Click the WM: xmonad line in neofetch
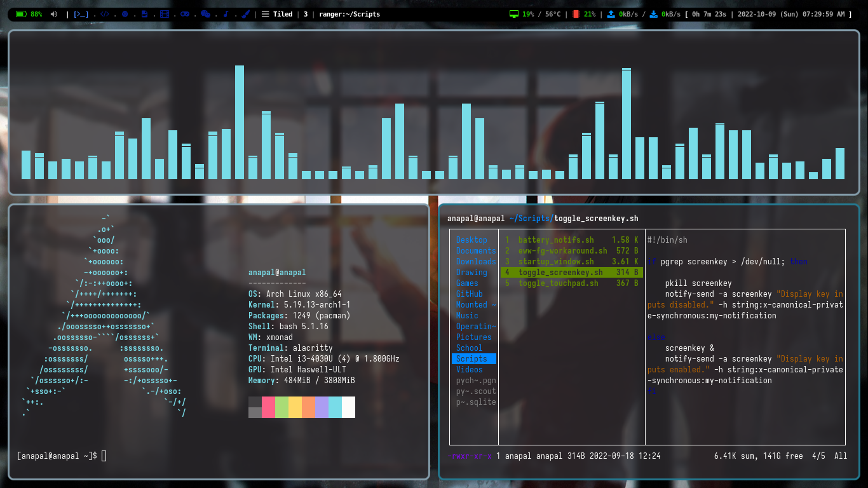This screenshot has width=868, height=488. click(271, 337)
